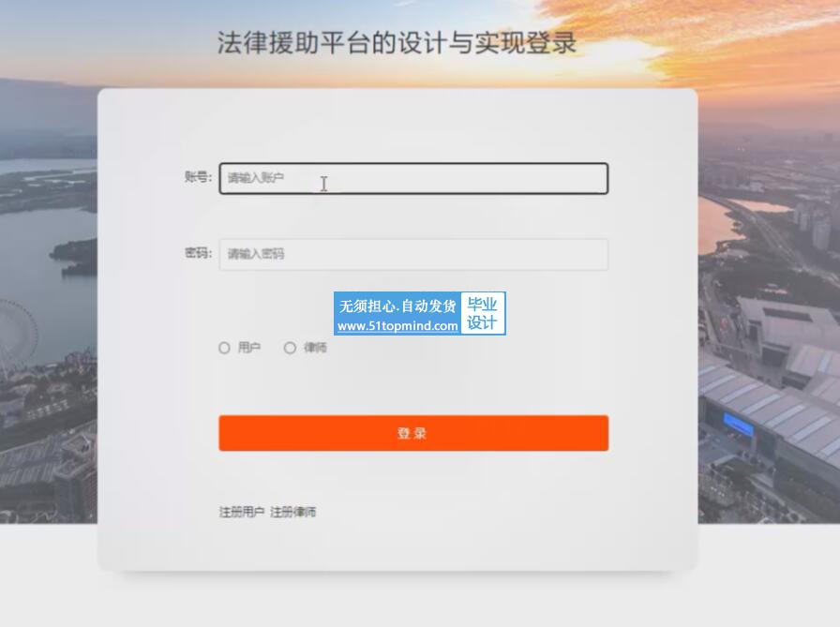This screenshot has width=840, height=627.
Task: Click the 法律援助平台的设计与实现登录 page title
Action: click(397, 43)
